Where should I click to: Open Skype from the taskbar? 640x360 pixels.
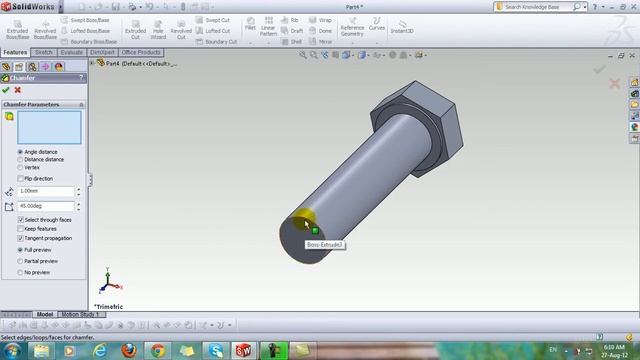click(x=216, y=351)
